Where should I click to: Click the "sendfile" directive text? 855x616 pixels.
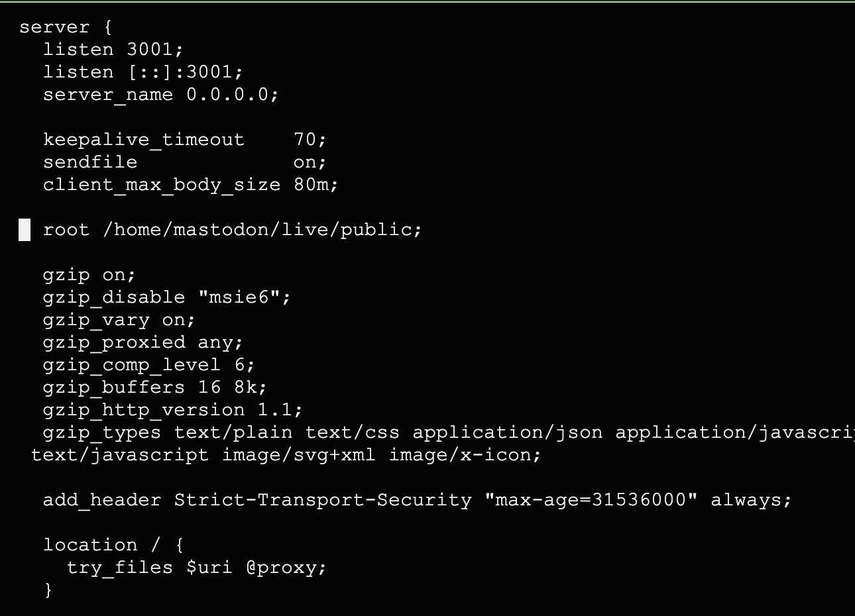90,162
